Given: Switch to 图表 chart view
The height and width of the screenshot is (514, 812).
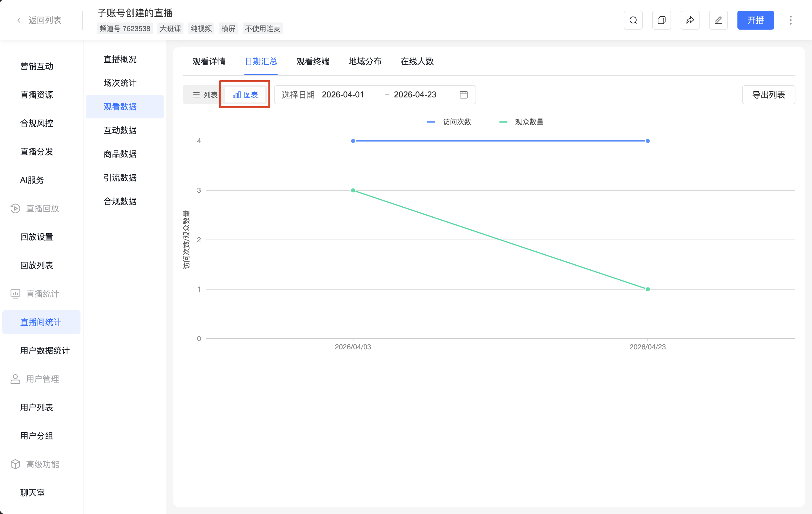Looking at the screenshot, I should point(245,95).
